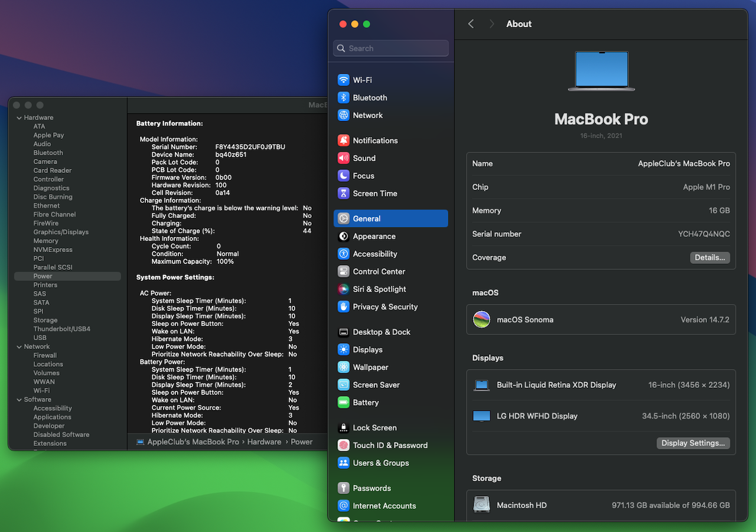
Task: Select Applications under Software tree
Action: [x=53, y=417]
